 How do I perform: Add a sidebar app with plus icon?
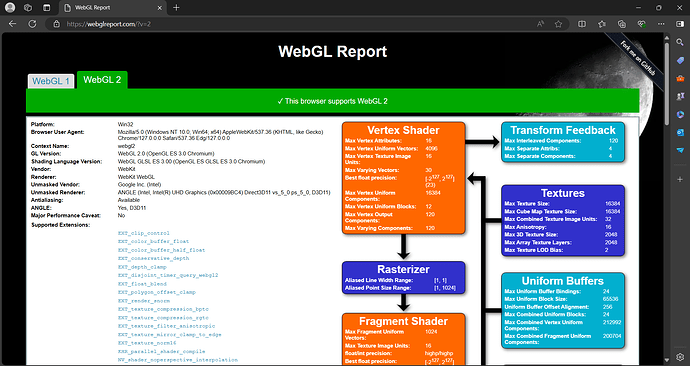(680, 179)
